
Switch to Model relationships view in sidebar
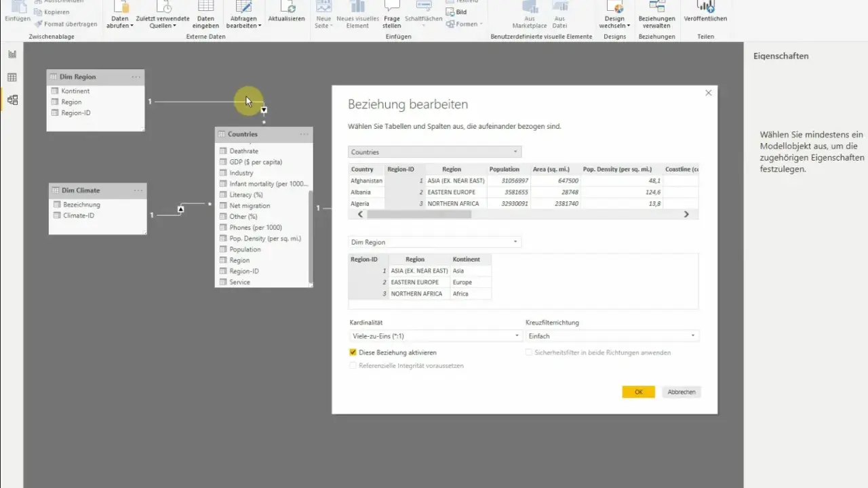click(12, 100)
